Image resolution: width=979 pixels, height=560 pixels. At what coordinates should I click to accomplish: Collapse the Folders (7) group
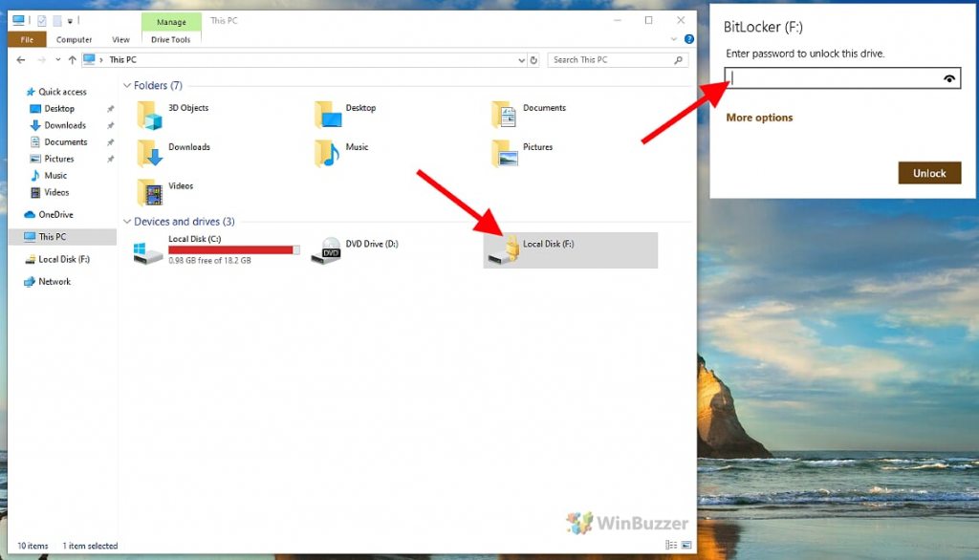pos(127,86)
